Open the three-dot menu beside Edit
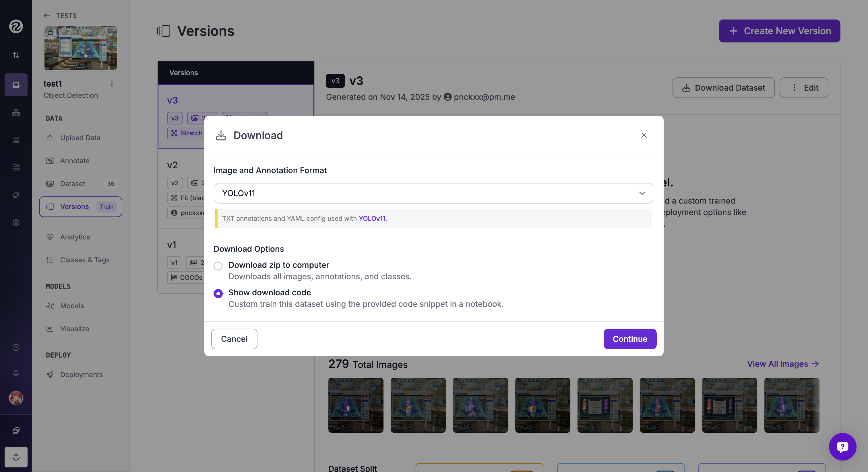The image size is (868, 472). tap(794, 88)
